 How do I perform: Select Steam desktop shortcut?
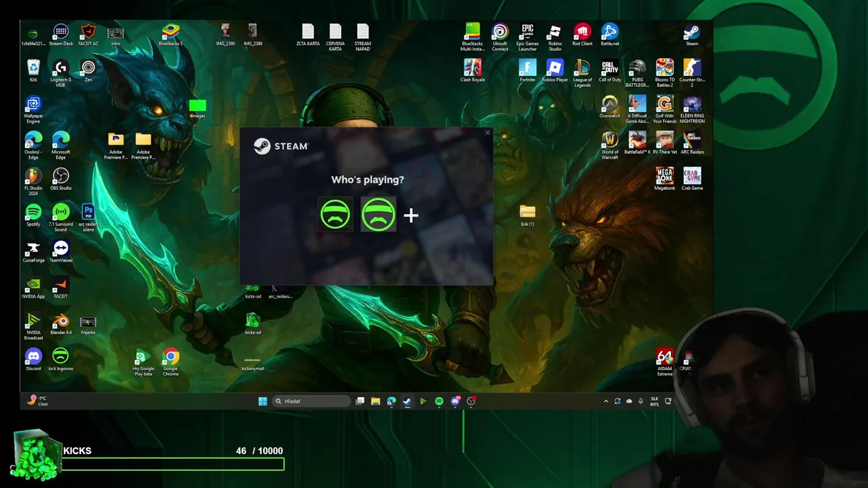point(692,35)
